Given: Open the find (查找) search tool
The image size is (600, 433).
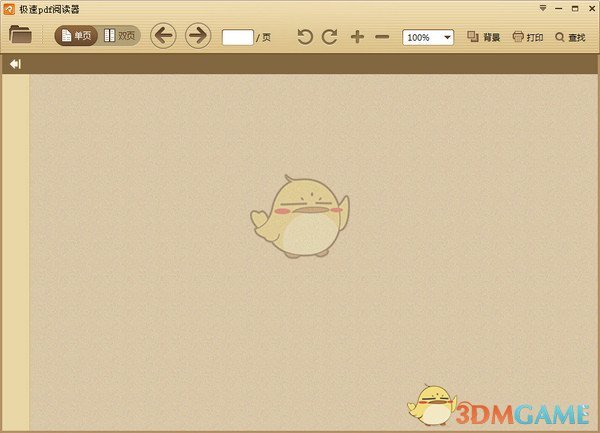Looking at the screenshot, I should point(570,37).
